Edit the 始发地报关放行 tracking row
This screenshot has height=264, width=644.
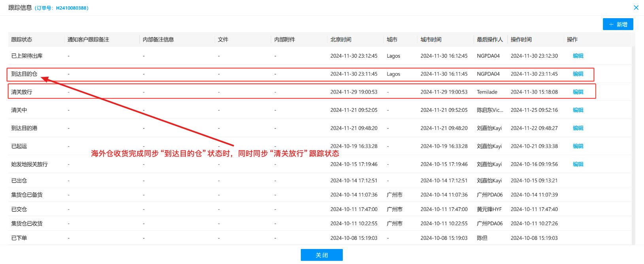pyautogui.click(x=578, y=164)
